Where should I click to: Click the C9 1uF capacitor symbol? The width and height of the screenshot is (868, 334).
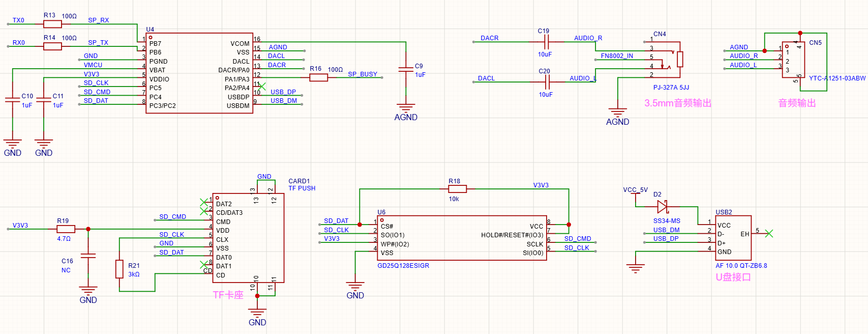pyautogui.click(x=406, y=69)
